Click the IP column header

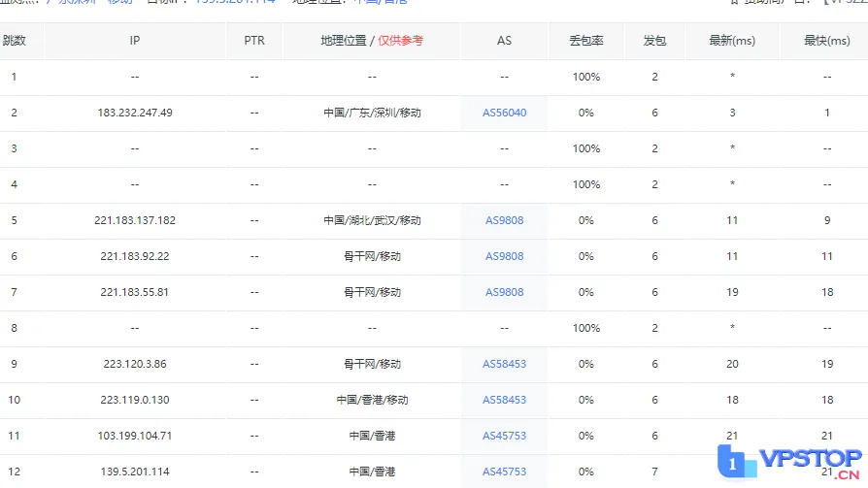coord(135,41)
